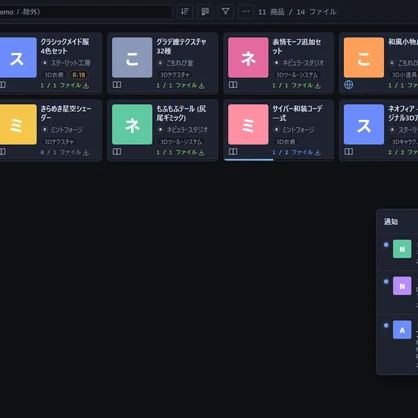Viewport: 418px width, 418px height.
Task: Select shop ミントフォージ on サイバー和装コーデ card
Action: (298, 130)
